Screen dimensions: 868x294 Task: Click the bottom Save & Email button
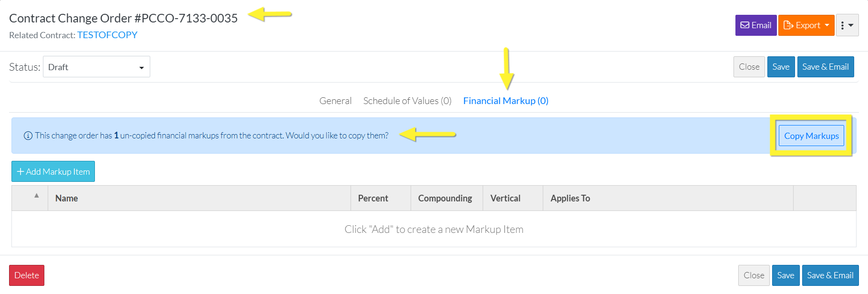click(830, 275)
